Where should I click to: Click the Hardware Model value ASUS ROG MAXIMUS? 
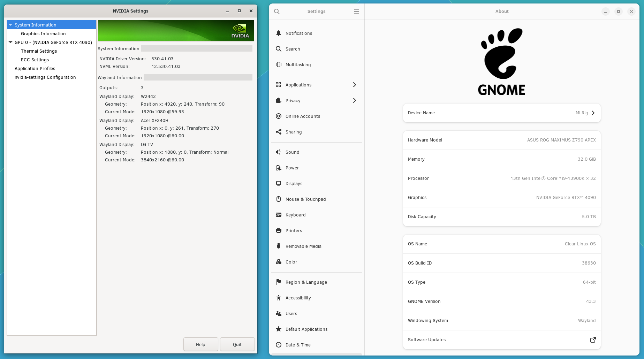coord(561,140)
